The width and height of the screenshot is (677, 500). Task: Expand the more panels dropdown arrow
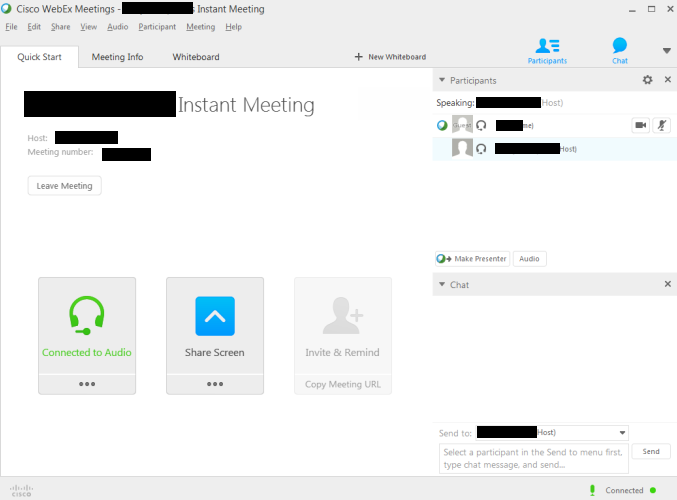coord(666,51)
